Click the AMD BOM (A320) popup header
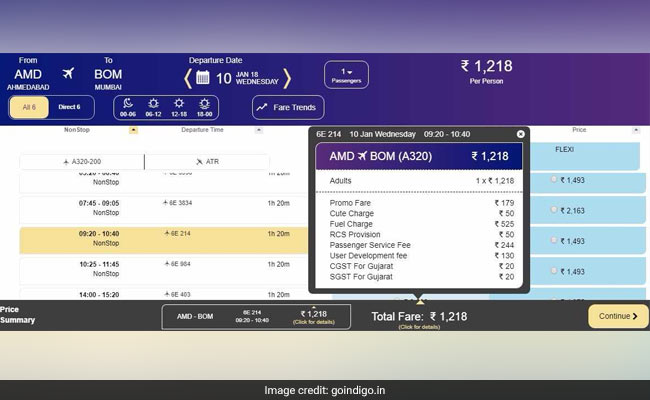 click(419, 156)
